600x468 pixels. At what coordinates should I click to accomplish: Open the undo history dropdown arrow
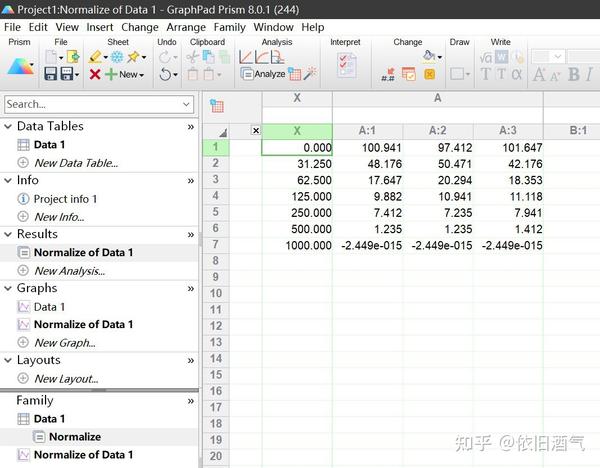(x=175, y=75)
